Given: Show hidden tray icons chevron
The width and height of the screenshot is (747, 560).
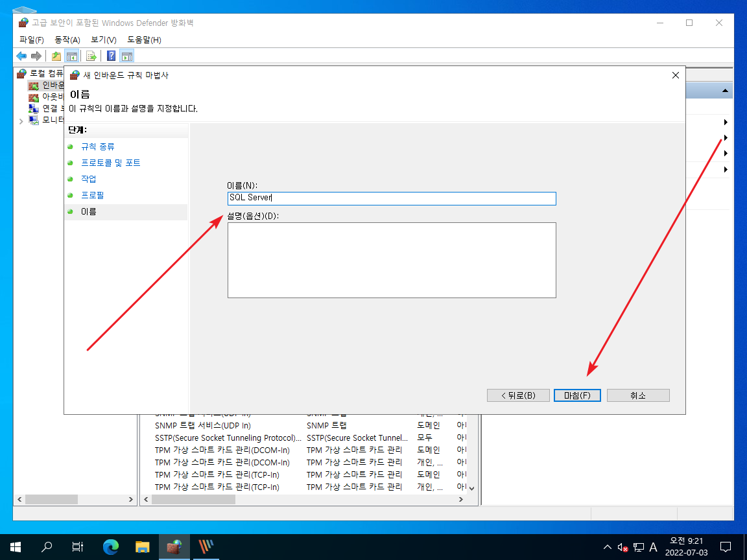Looking at the screenshot, I should (608, 547).
